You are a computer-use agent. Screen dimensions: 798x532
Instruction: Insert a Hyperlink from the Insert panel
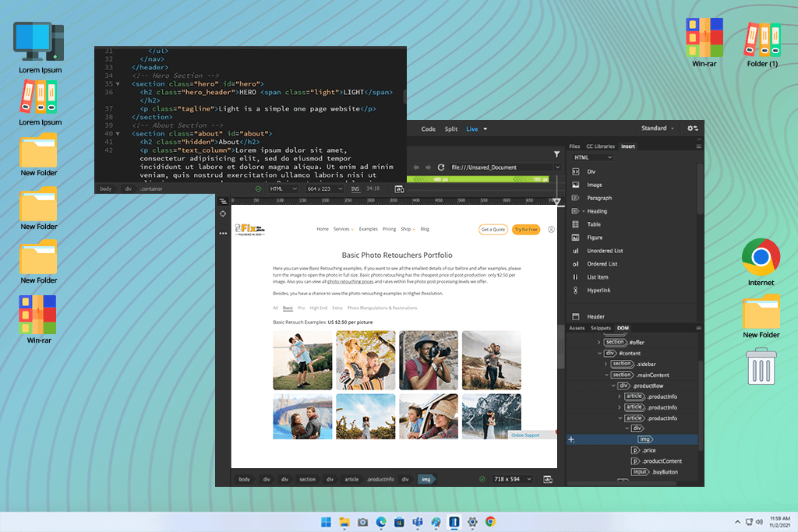599,291
